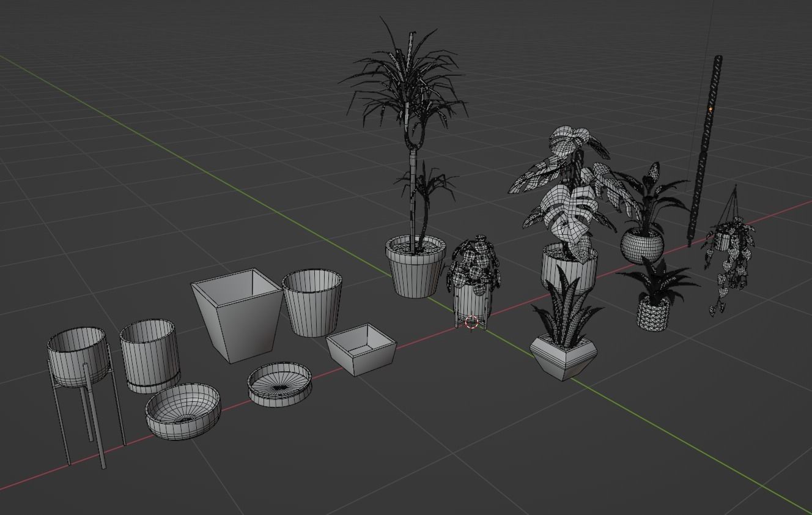The width and height of the screenshot is (812, 515).
Task: Click the red-white 3D cursor
Action: pos(471,322)
